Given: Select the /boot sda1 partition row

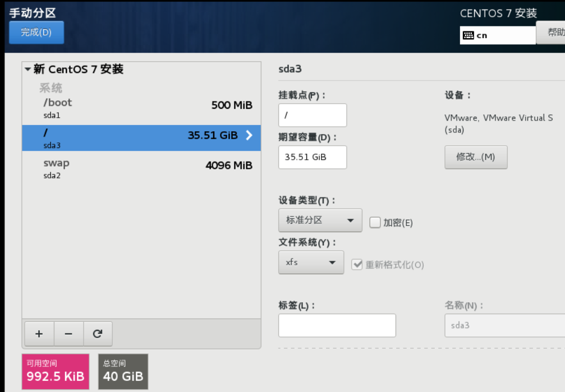Looking at the screenshot, I should (x=141, y=108).
